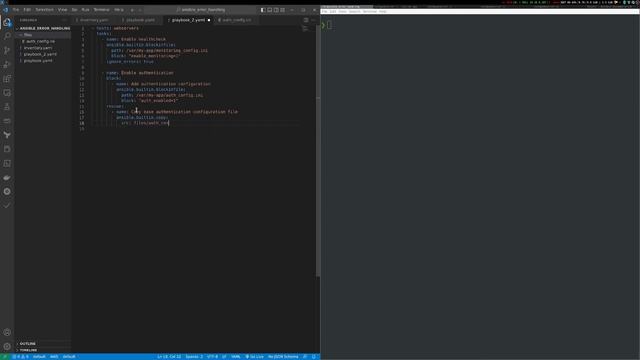Open the View menu in VS Code
This screenshot has width=640, height=360.
tap(62, 10)
